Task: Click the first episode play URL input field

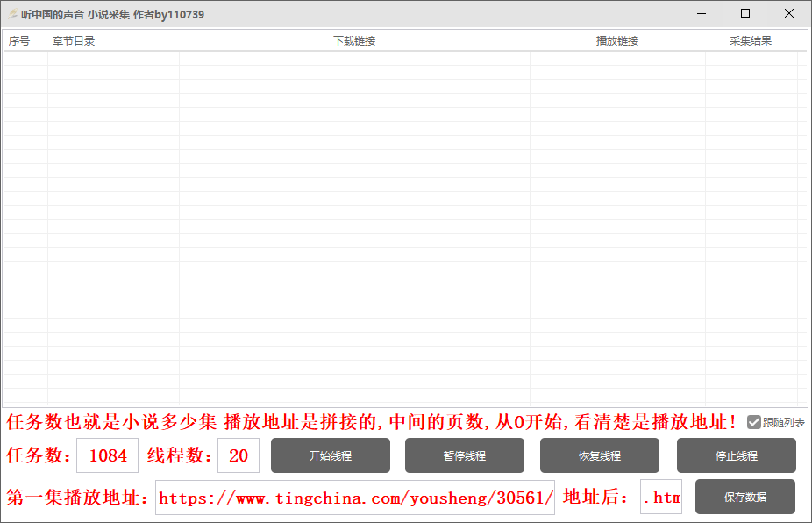Action: (354, 497)
